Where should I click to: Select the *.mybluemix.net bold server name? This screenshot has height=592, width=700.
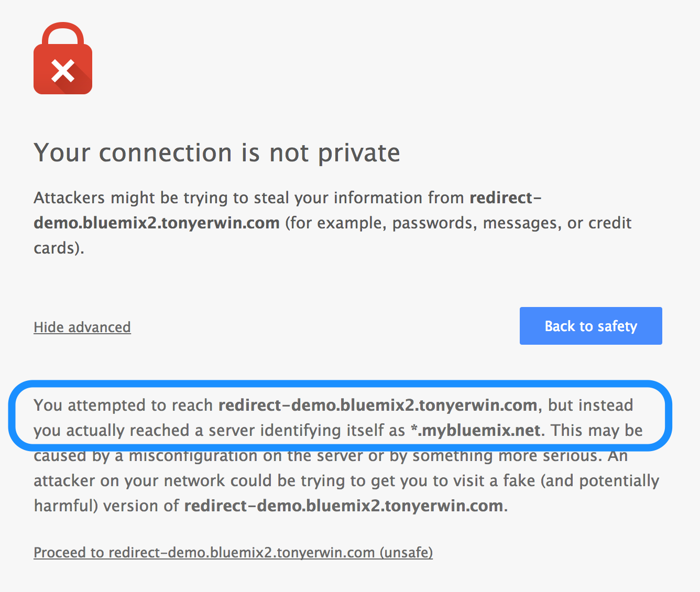point(475,431)
